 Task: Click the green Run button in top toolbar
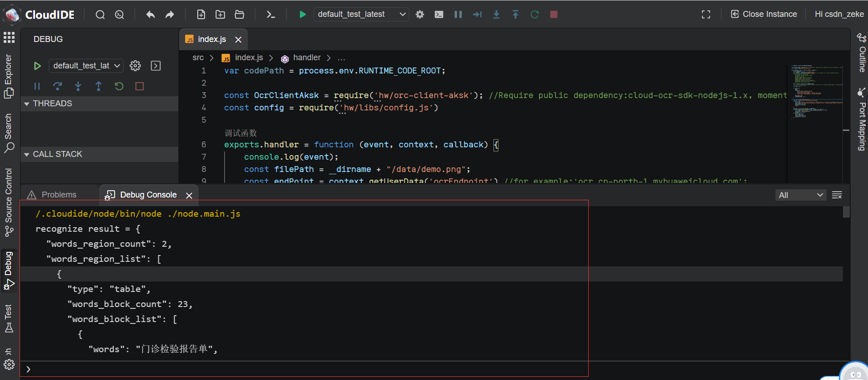302,15
